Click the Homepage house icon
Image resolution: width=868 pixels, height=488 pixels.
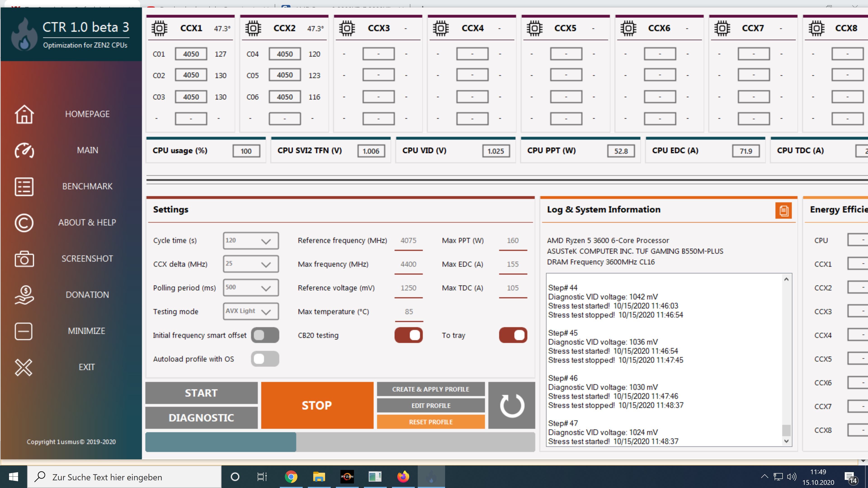pos(24,114)
